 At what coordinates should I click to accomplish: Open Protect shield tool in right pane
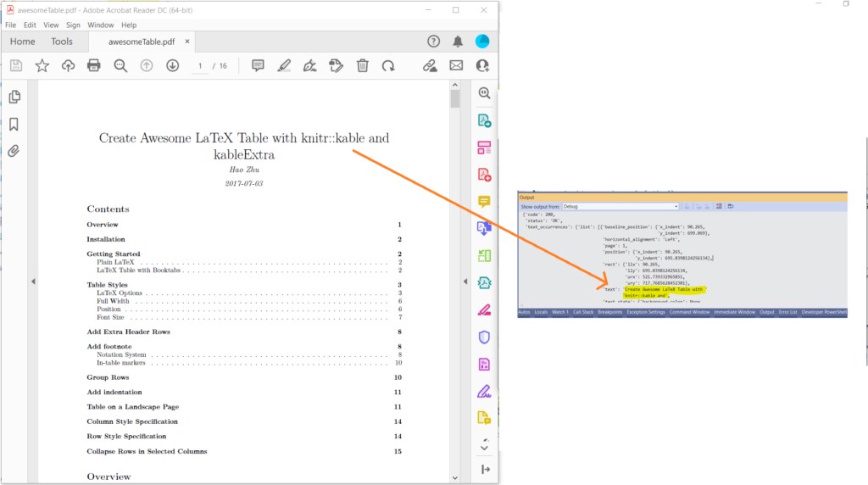pos(484,337)
